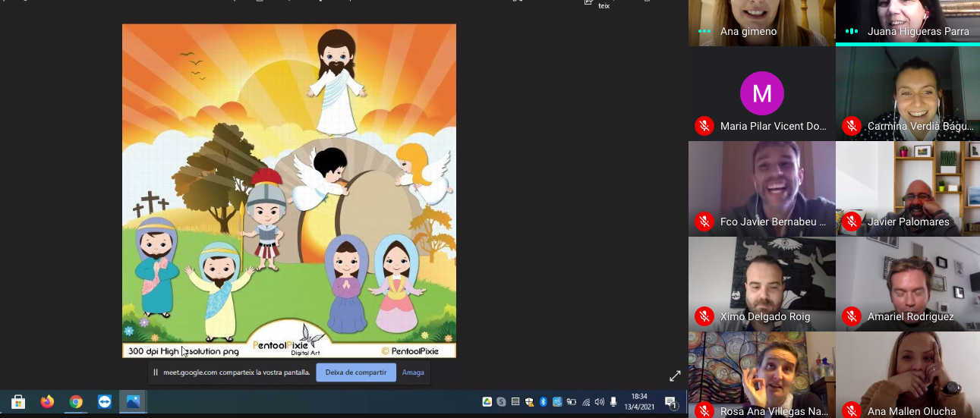980x418 pixels.
Task: Open Google Drive tray icon
Action: click(487, 401)
